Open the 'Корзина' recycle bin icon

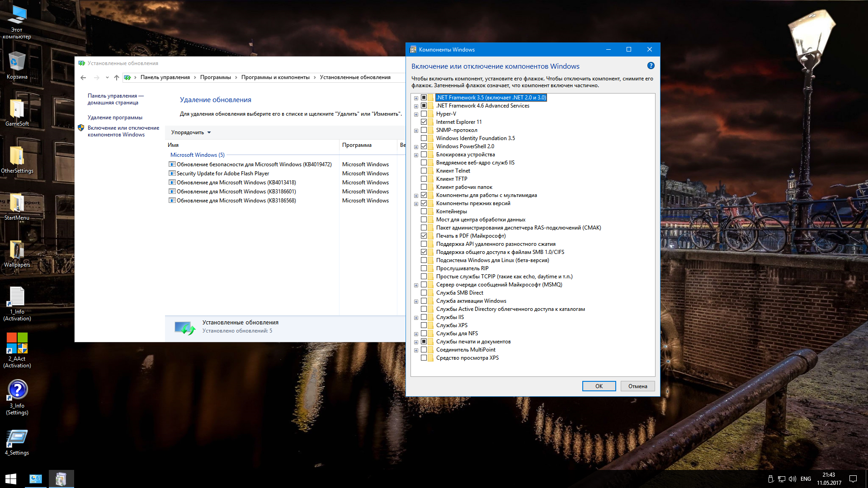[x=17, y=66]
